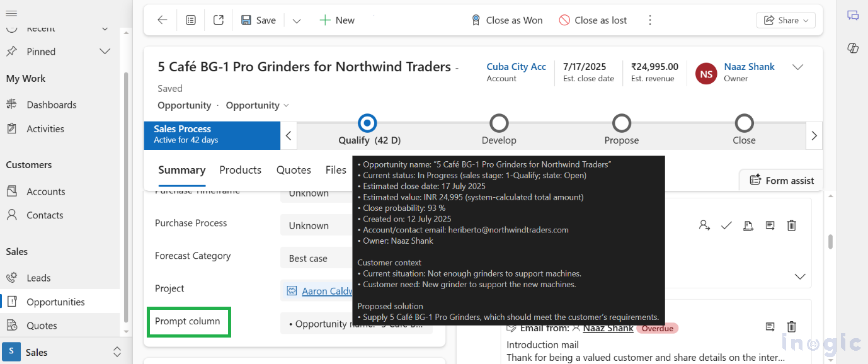Screen dimensions: 868x364
Task: Create a New opportunity record
Action: (337, 20)
